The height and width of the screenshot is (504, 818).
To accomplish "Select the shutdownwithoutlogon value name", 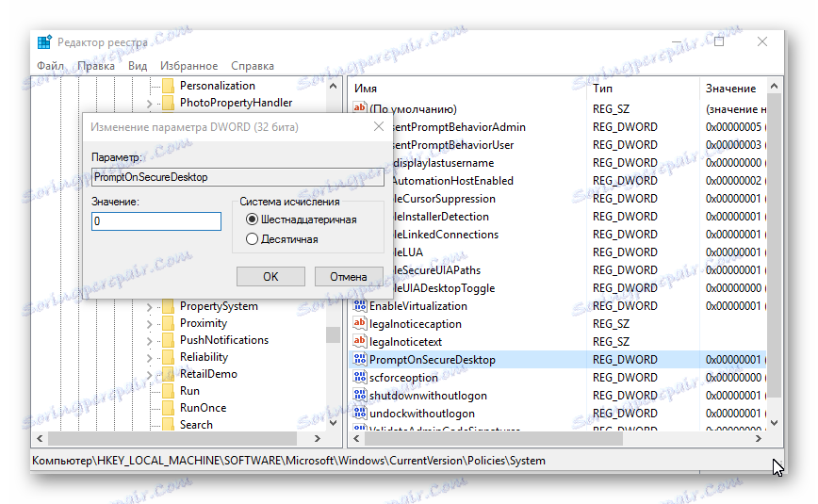I will point(428,396).
